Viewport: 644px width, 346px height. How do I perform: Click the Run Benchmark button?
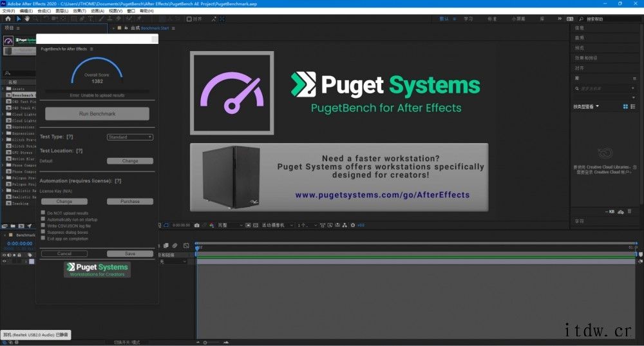pyautogui.click(x=97, y=114)
